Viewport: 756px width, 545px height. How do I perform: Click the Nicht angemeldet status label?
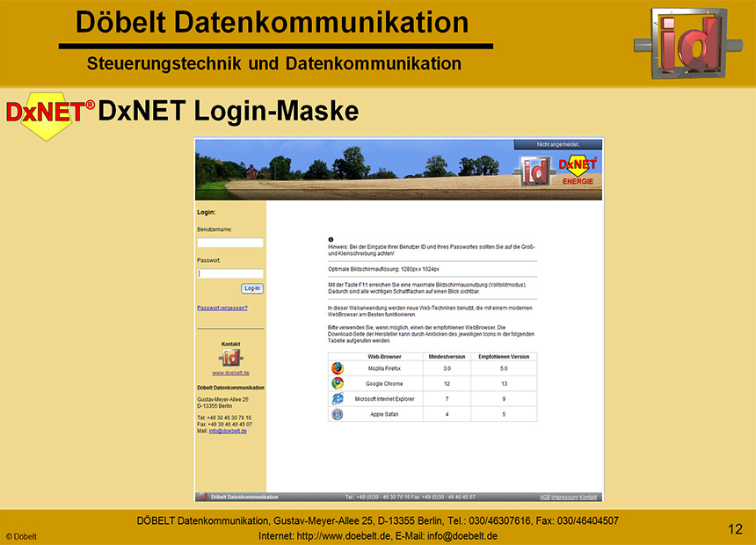(558, 144)
